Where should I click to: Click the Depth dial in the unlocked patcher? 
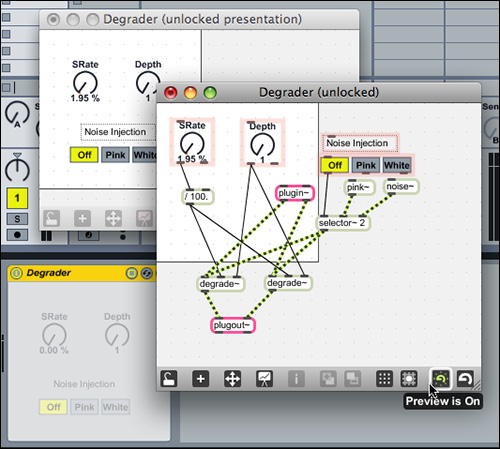coord(262,145)
